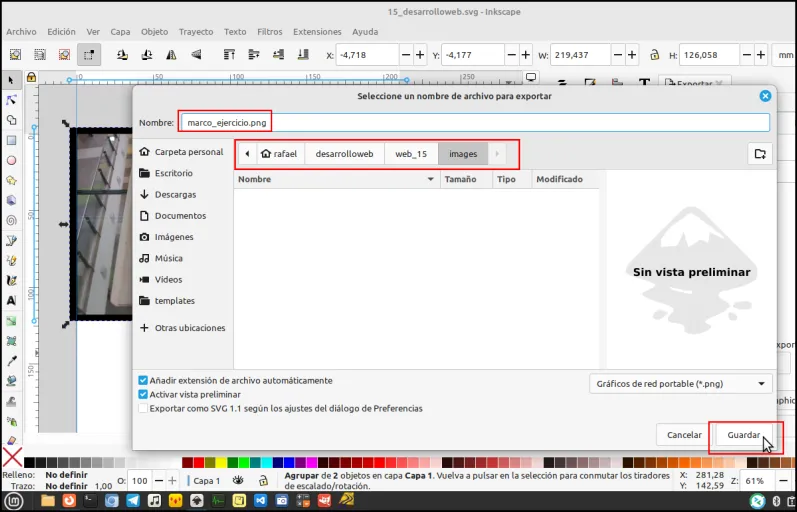
Task: Uncheck Añadir extensión de archivo automáticamente
Action: coord(143,380)
